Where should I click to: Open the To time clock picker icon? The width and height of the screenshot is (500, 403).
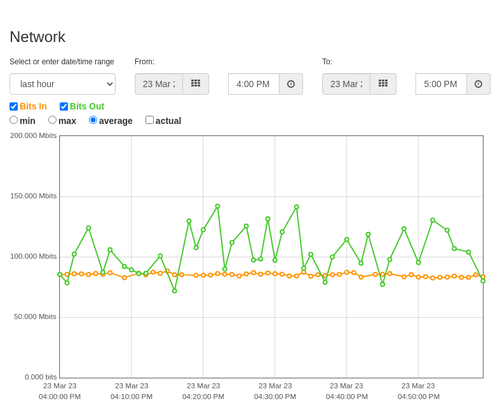(478, 84)
